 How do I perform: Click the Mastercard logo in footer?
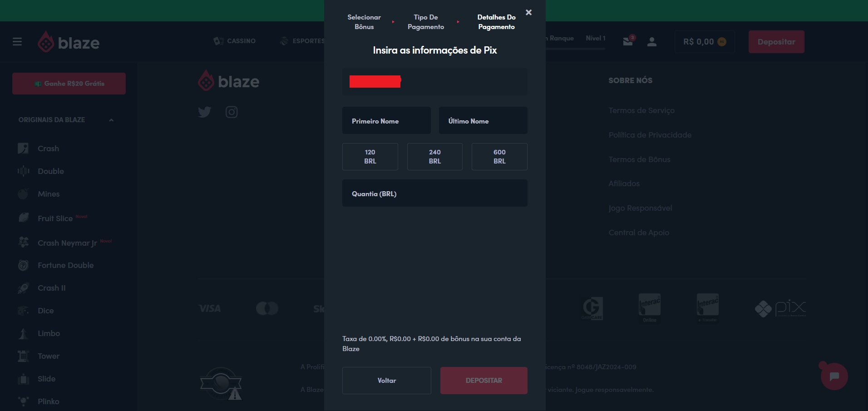tap(267, 308)
